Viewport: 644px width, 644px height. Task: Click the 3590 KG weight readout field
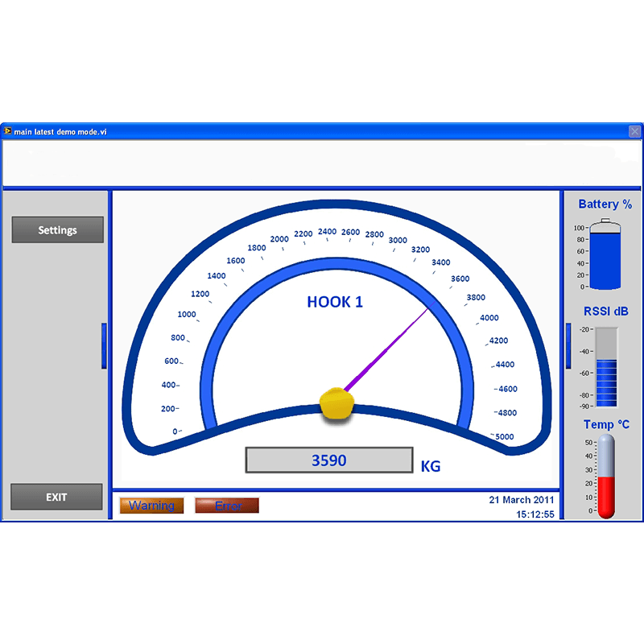(329, 460)
